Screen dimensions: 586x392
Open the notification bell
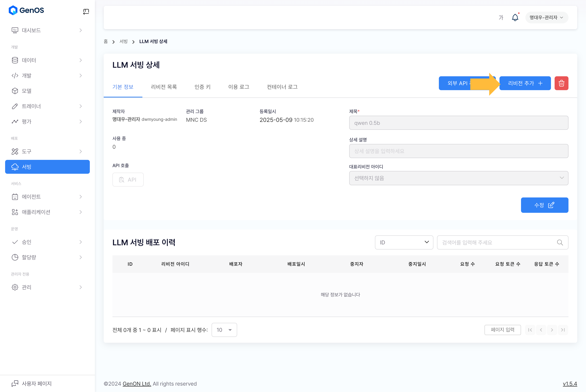pyautogui.click(x=515, y=18)
